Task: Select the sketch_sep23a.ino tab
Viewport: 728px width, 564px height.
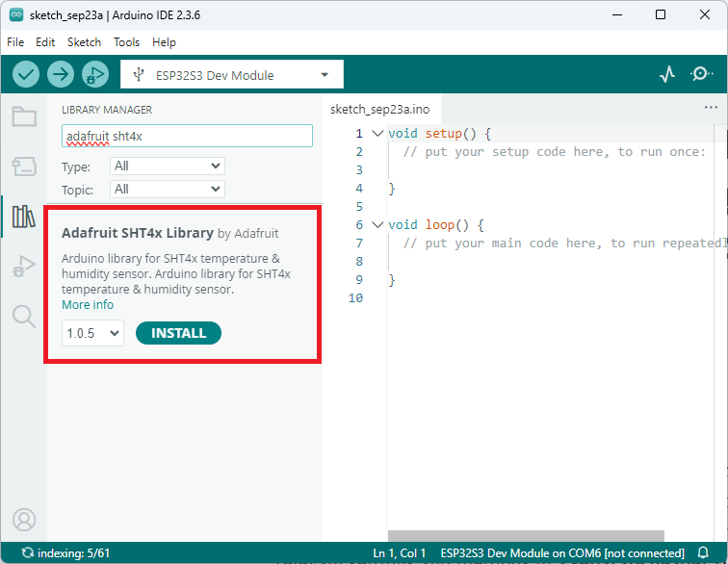Action: [x=379, y=109]
